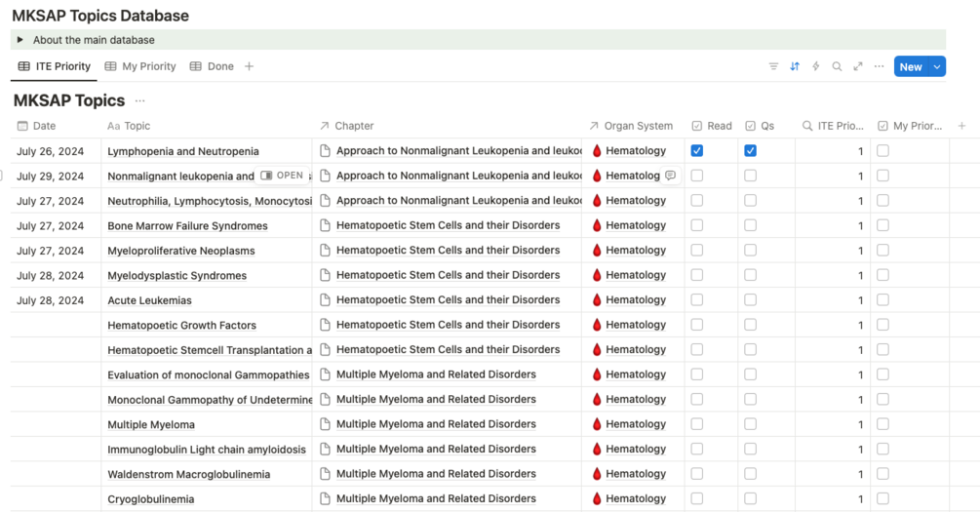Select the Evaluation of monoclonal Gammopathies cell
This screenshot has width=980, height=512.
(x=207, y=374)
